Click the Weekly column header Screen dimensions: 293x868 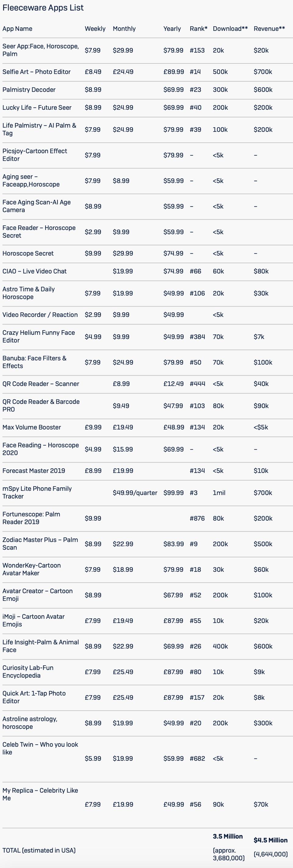[x=95, y=29]
